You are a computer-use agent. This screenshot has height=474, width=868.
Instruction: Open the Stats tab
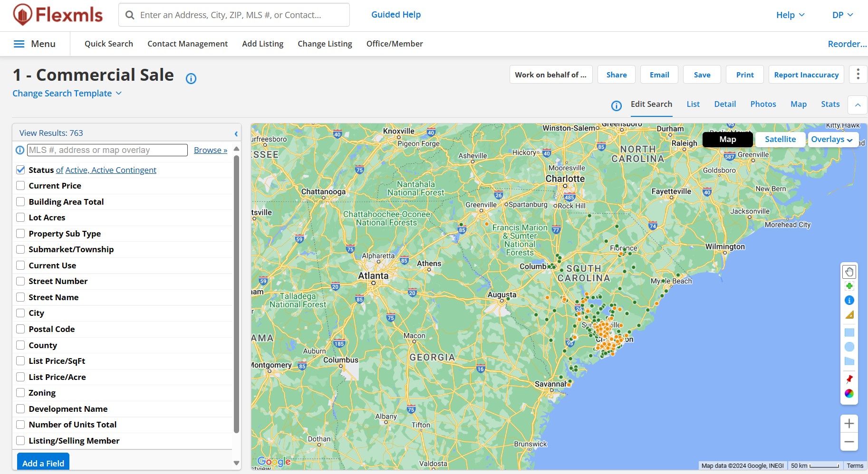pos(830,104)
